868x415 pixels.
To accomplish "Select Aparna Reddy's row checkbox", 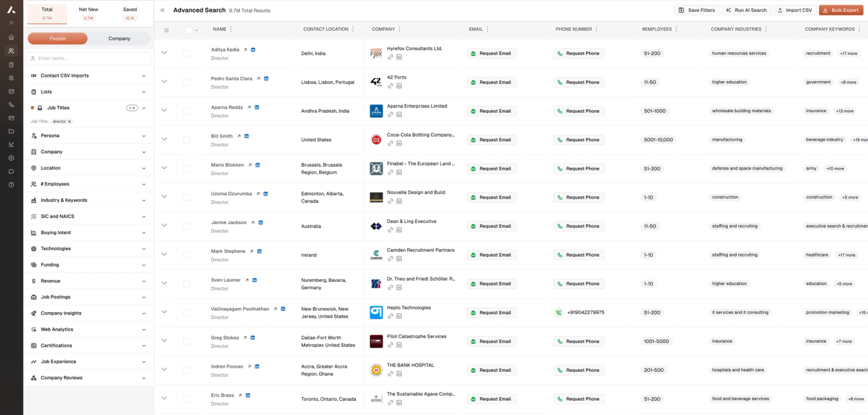I will point(187,111).
